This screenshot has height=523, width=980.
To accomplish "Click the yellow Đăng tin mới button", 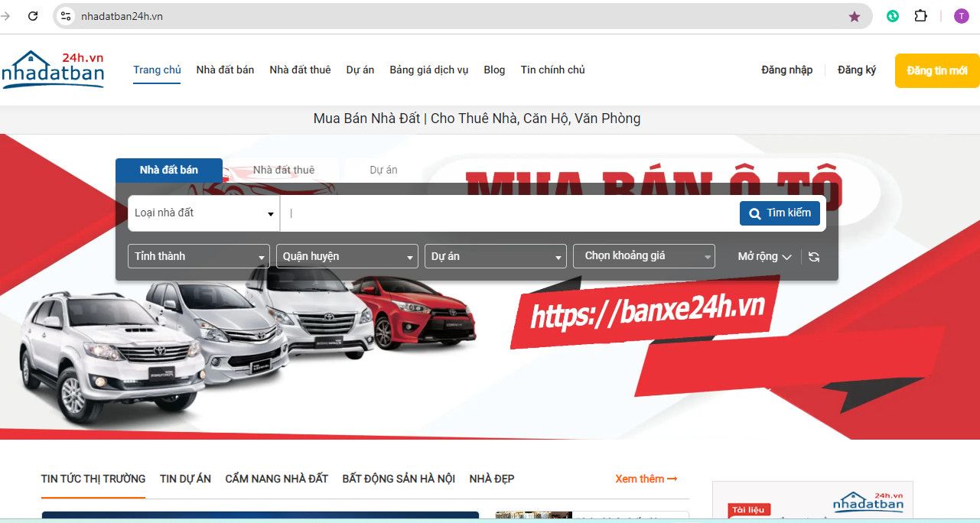I will click(x=937, y=70).
